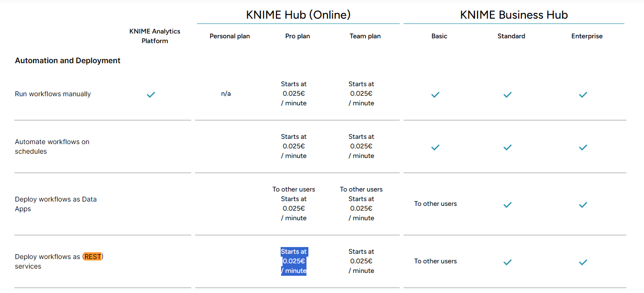
Task: Click the Standard checkmark for Automate workflows on schedules
Action: click(507, 147)
